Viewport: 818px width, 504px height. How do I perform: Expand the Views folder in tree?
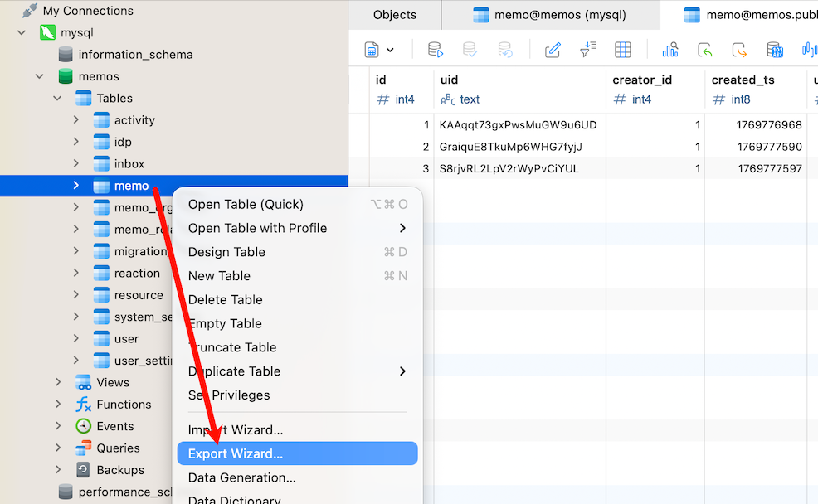(x=58, y=382)
